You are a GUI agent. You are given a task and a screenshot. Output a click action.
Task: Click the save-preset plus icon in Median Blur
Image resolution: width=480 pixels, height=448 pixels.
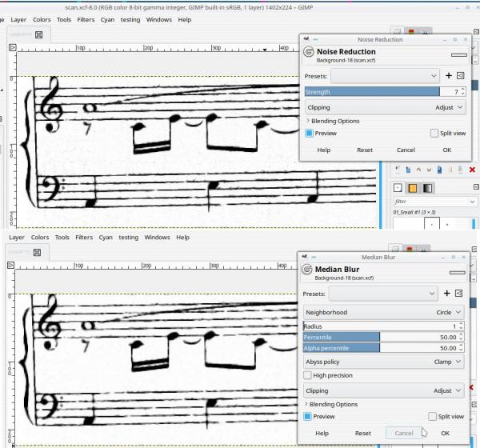pyautogui.click(x=447, y=294)
